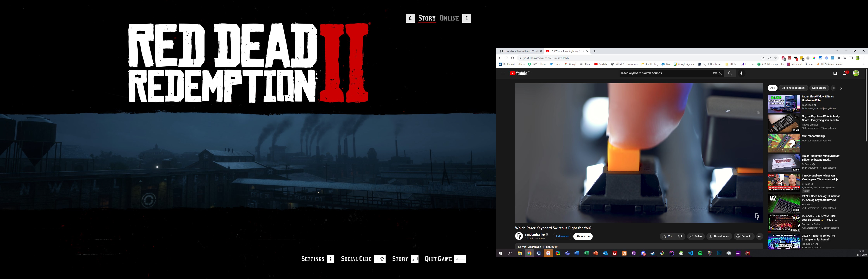
Task: Mute the YouTube tab via speaker icon
Action: point(583,51)
